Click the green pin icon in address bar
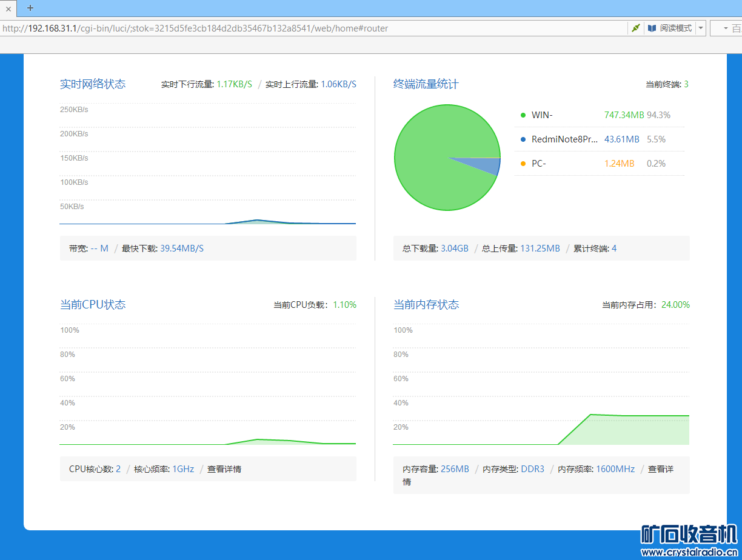The height and width of the screenshot is (560, 742). tap(635, 28)
